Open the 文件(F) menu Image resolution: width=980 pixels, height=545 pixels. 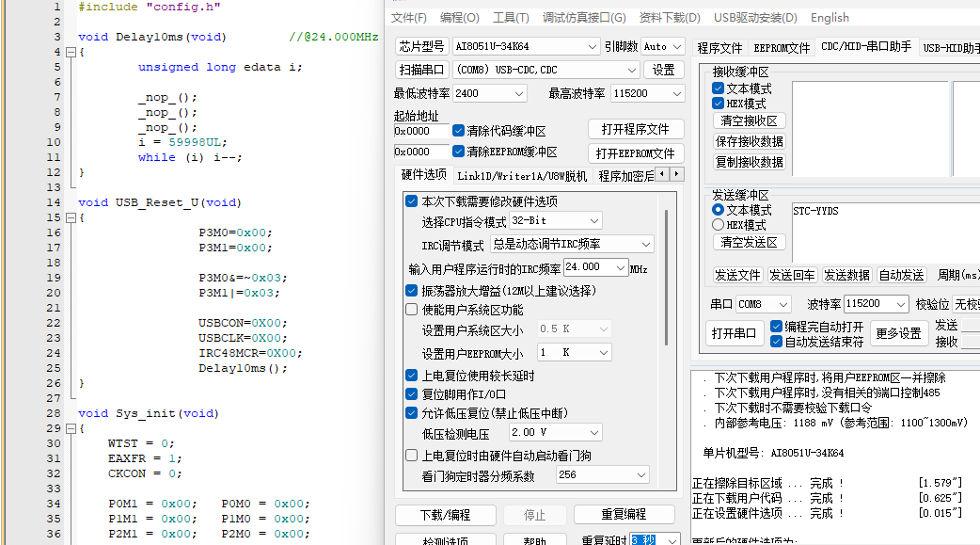(409, 18)
